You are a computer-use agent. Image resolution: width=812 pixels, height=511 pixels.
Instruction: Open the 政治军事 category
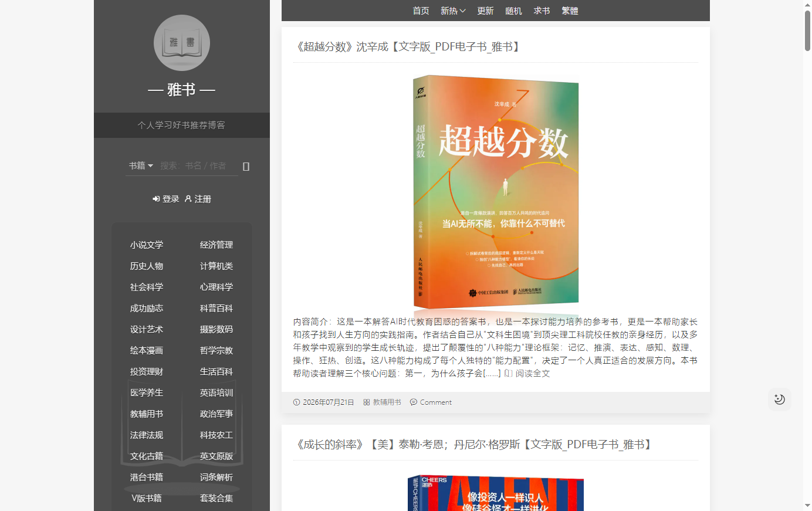point(216,414)
